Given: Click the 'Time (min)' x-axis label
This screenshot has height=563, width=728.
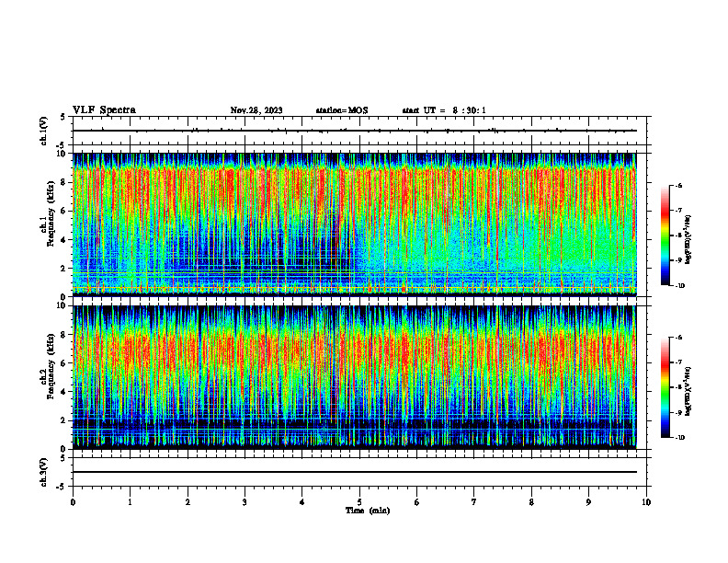Looking at the screenshot, I should 368,511.
